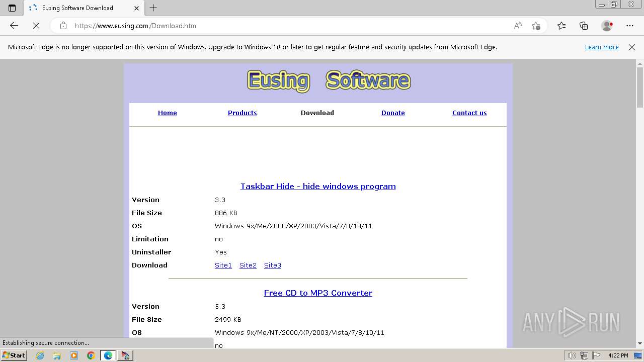Open a new tab with plus button
Screen dimensions: 644x362
click(x=153, y=8)
